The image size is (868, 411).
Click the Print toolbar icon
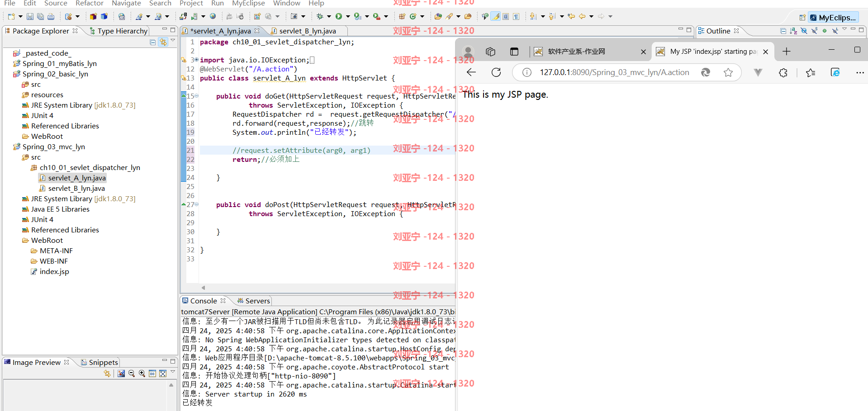tap(51, 17)
